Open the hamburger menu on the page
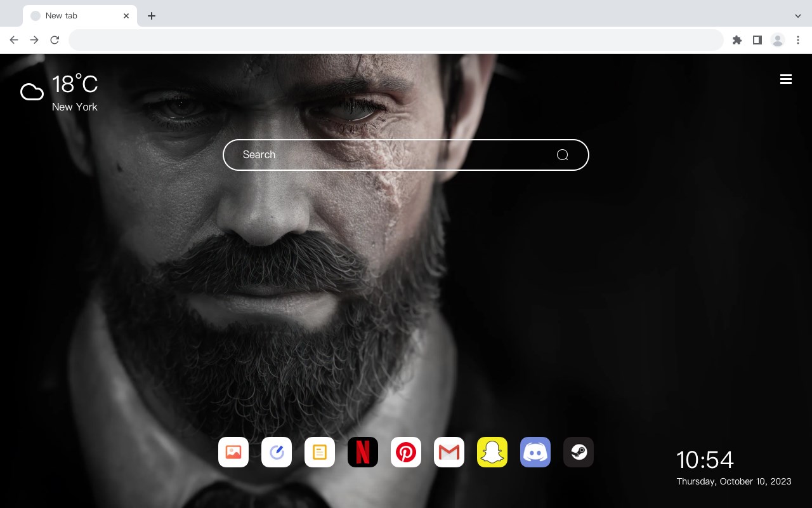This screenshot has width=812, height=508. [786, 79]
